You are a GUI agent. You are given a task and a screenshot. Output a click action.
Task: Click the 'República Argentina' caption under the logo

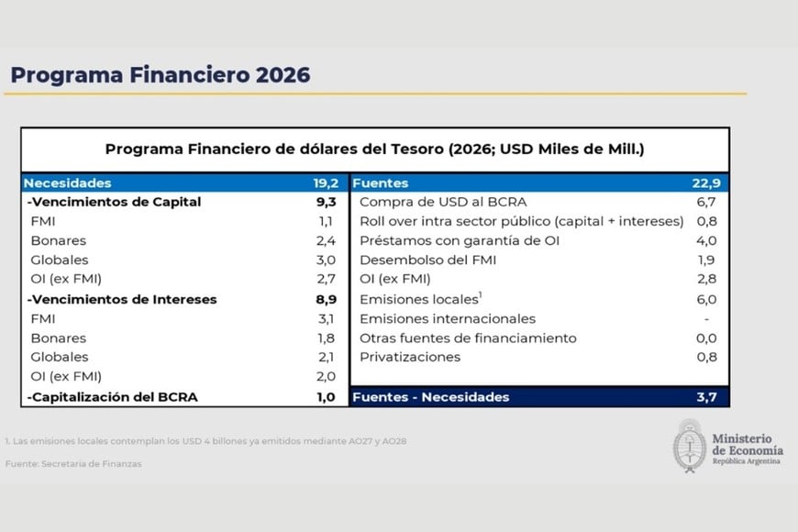pyautogui.click(x=746, y=461)
